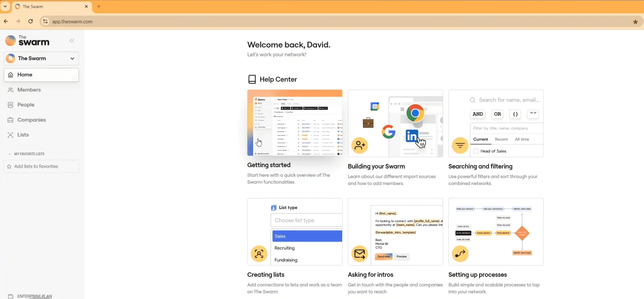Click the process-flow icon on Setting up processes
Viewport: 644px width, 299px height.
[x=460, y=254]
